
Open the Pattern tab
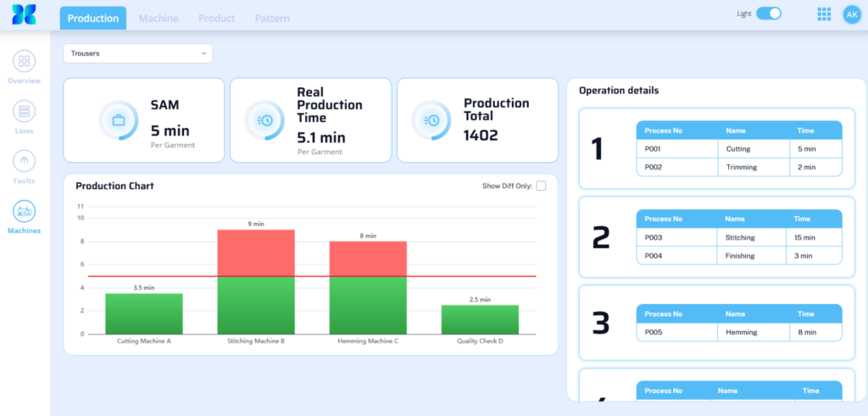point(272,19)
